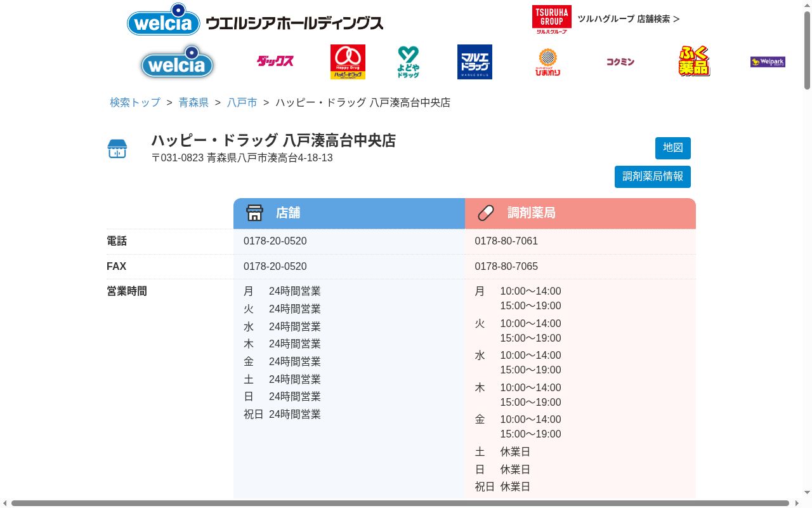Viewport: 812px width, 508px height.
Task: Choose the よどやドラッグ brand logo
Action: [x=409, y=62]
